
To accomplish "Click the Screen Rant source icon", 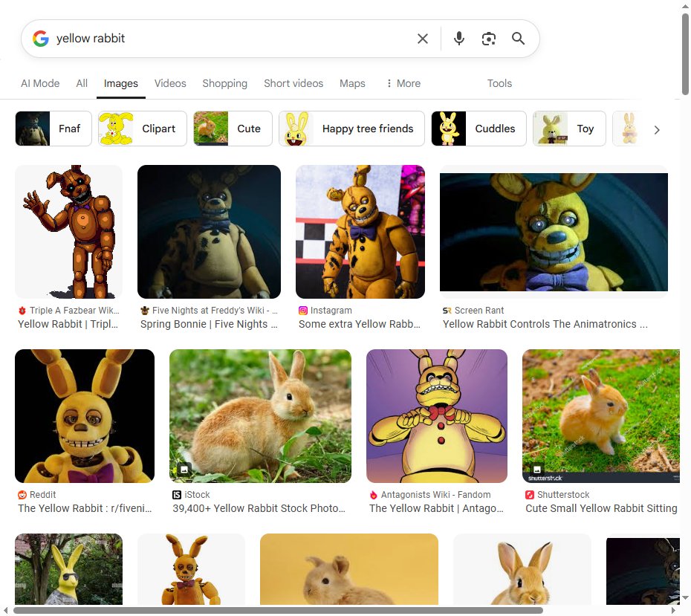I will click(447, 311).
